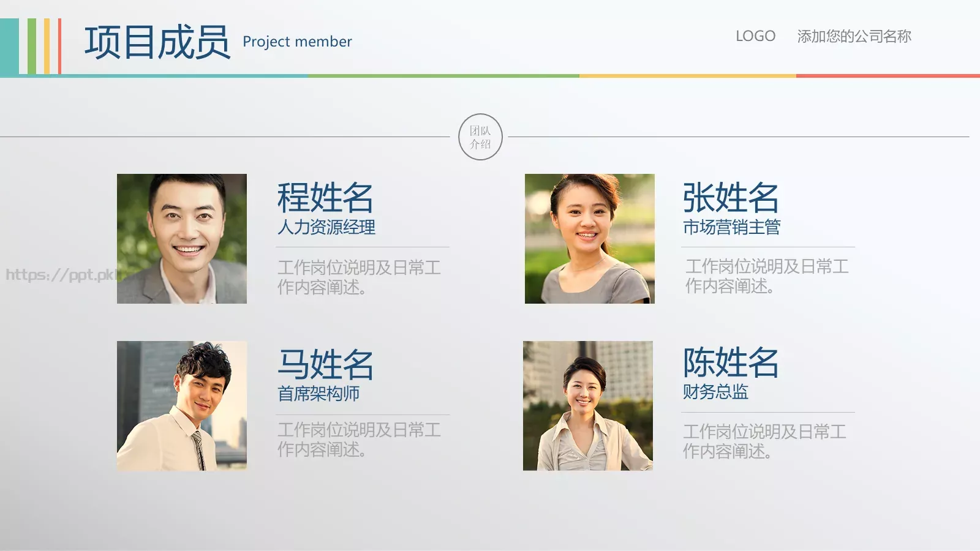980x551 pixels.
Task: Click the description text under 市场营销主管
Action: tap(767, 276)
